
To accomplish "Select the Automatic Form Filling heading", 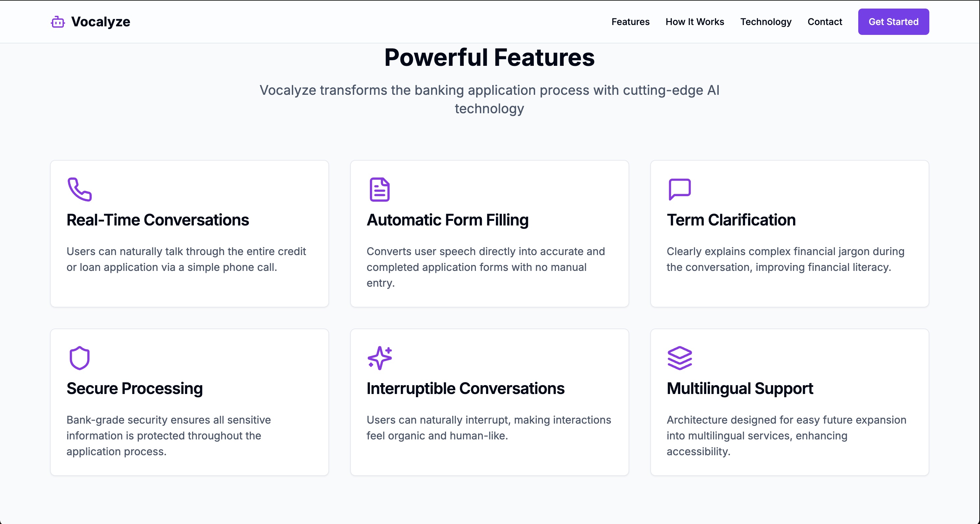I will pos(448,220).
